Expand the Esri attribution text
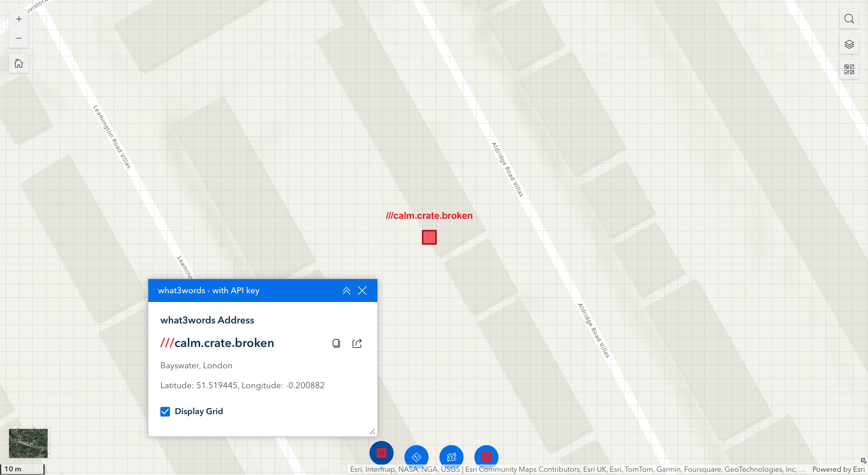 tap(578, 469)
